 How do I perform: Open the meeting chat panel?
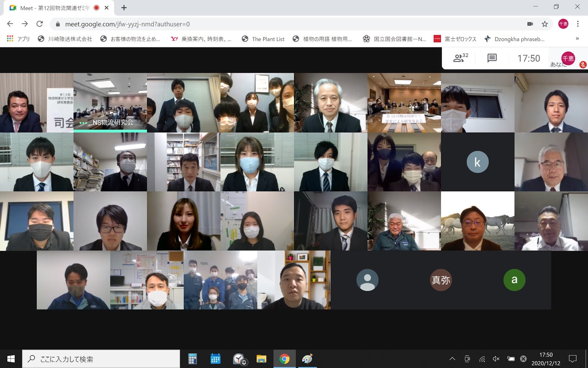click(492, 58)
